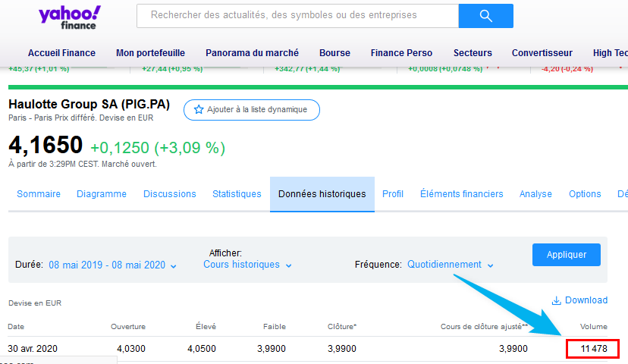Click the Convertisseur navigation item
This screenshot has height=364, width=628.
[x=542, y=53]
